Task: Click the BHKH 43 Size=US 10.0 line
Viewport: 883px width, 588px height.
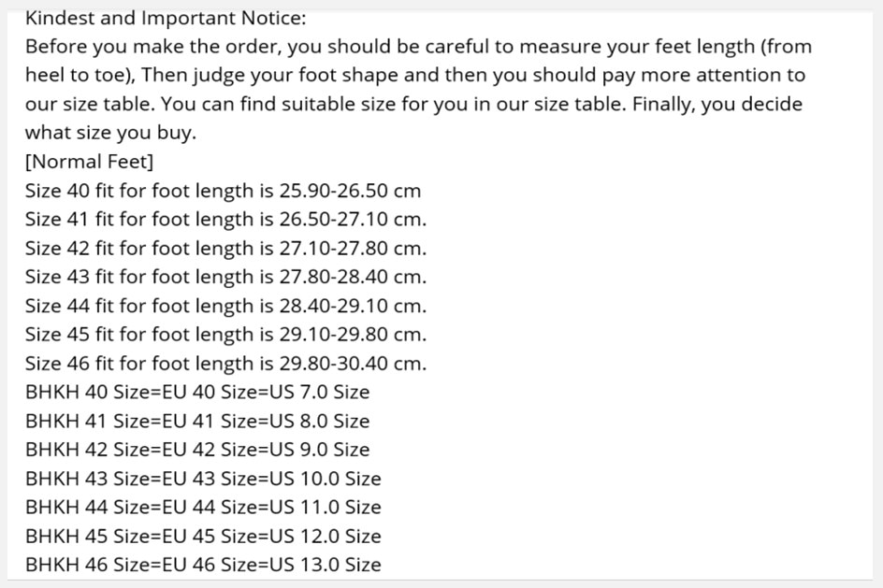Action: point(203,479)
